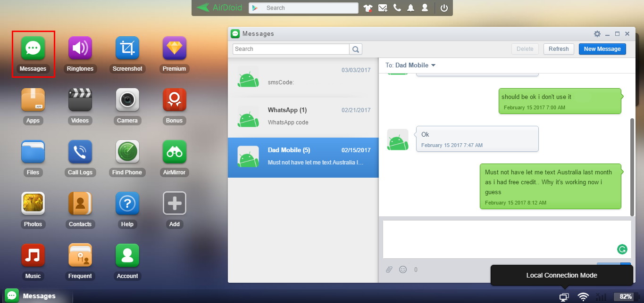The image size is (644, 303).
Task: Open the AirMirror icon
Action: pyautogui.click(x=175, y=152)
